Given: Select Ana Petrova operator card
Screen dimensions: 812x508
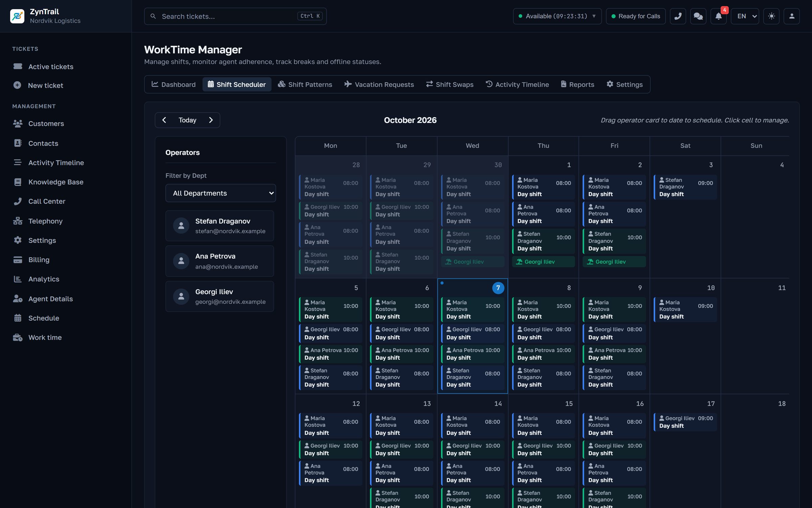Looking at the screenshot, I should pyautogui.click(x=220, y=261).
